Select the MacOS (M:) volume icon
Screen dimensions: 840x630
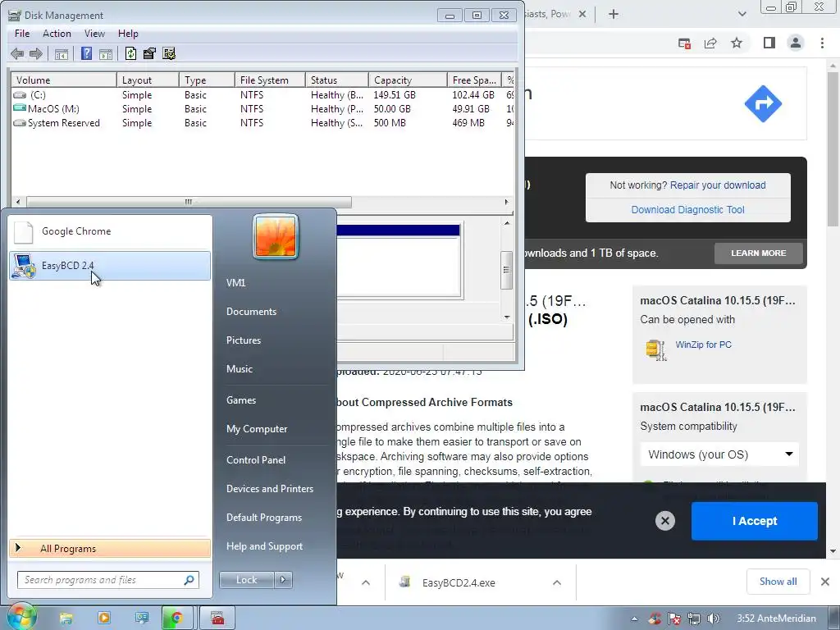pyautogui.click(x=20, y=109)
